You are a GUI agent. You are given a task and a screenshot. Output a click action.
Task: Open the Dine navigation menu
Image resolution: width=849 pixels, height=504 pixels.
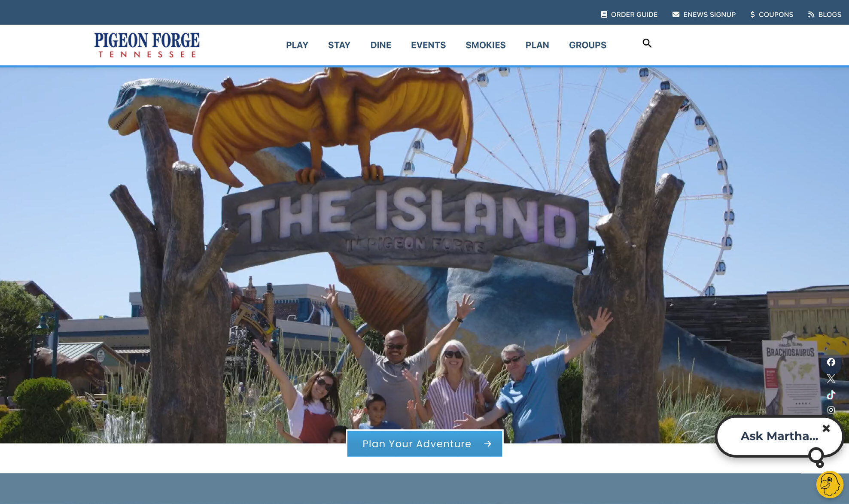tap(380, 45)
